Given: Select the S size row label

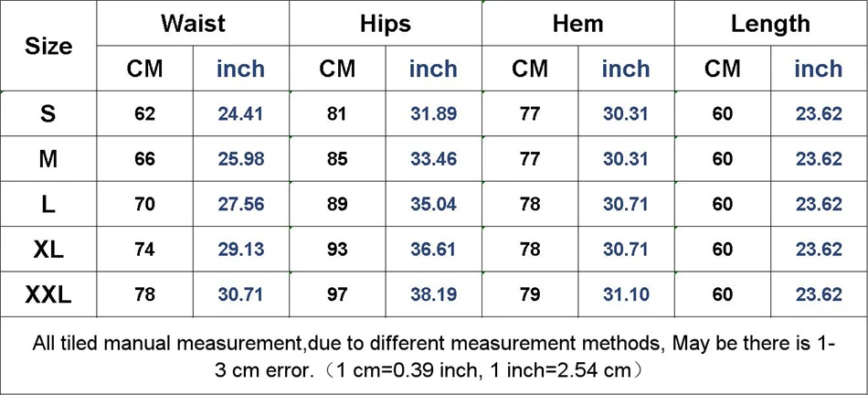Looking at the screenshot, I should pos(48,114).
